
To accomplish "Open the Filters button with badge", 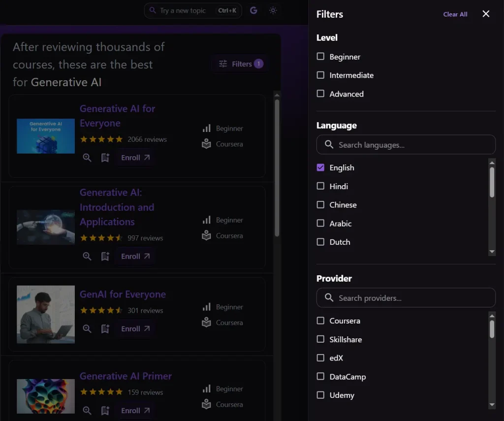I will [x=241, y=64].
